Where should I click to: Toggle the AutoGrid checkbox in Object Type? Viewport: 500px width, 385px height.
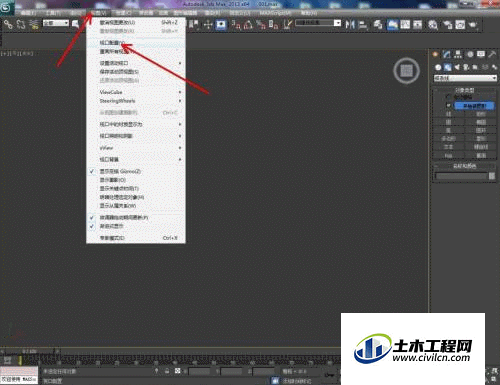(448, 97)
